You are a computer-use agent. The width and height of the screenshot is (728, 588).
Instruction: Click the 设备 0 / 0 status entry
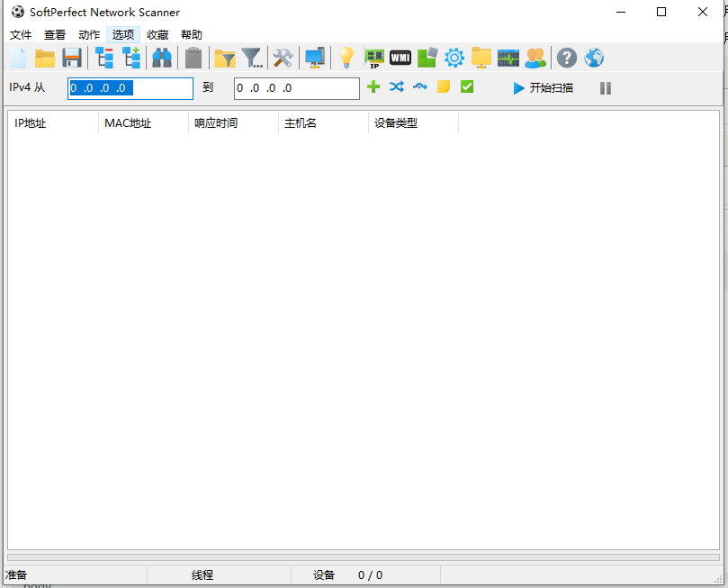click(x=347, y=575)
